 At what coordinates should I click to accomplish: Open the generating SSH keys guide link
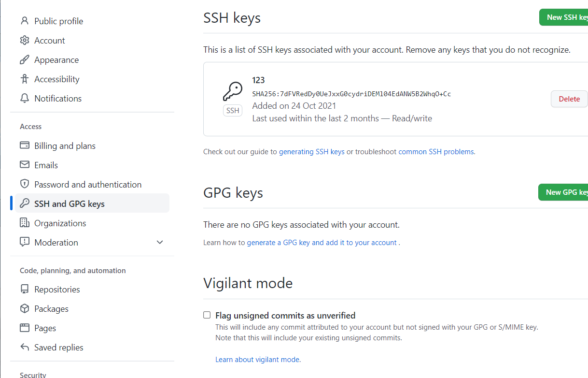tap(312, 152)
